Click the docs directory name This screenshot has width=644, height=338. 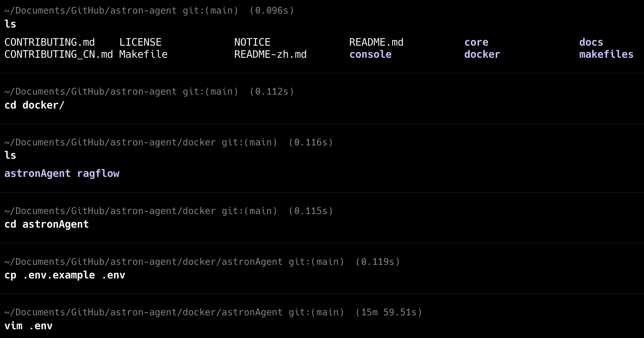pyautogui.click(x=591, y=42)
